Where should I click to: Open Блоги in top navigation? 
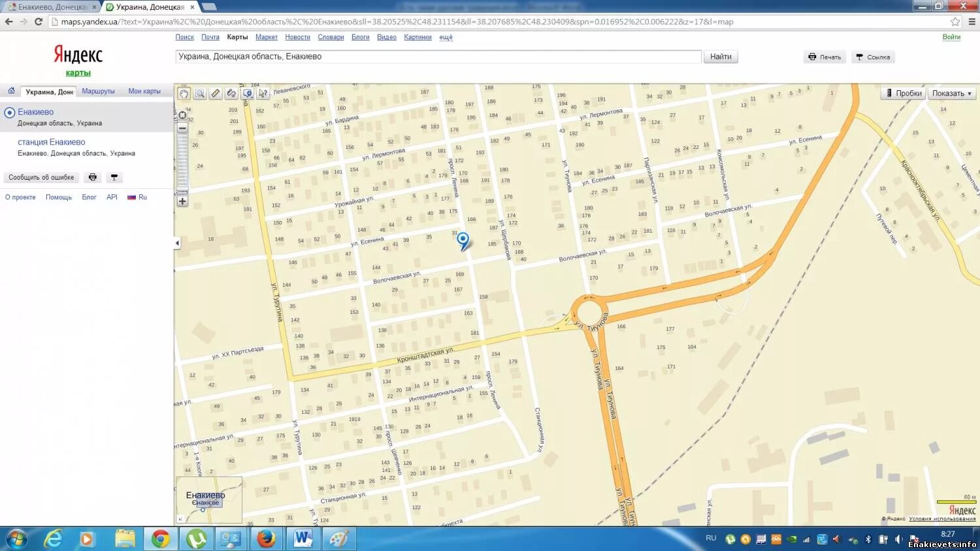click(x=361, y=37)
